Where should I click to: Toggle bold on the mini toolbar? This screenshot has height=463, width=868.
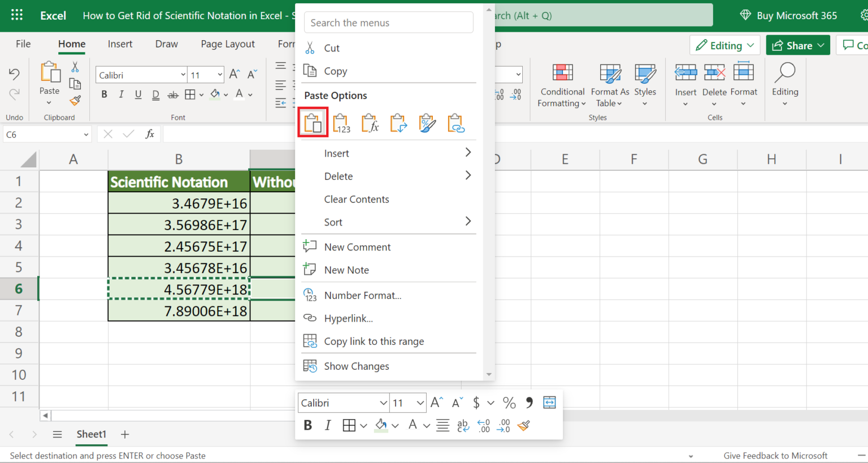pos(308,425)
